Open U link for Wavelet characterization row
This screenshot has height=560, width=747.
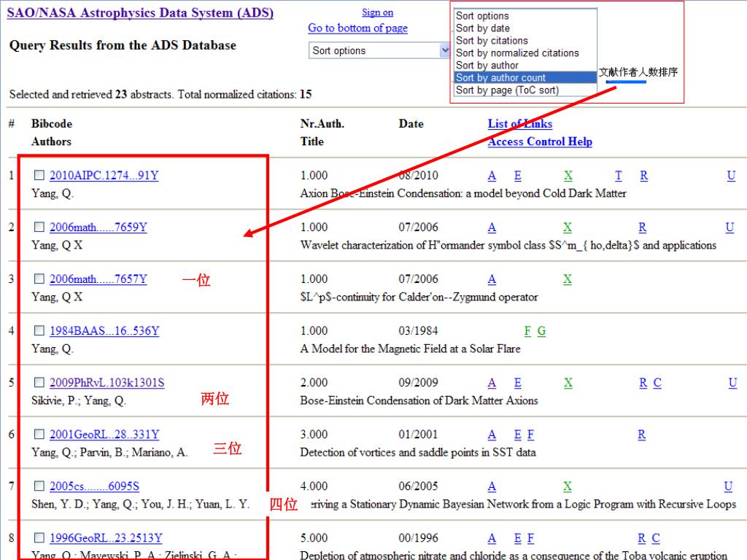729,227
